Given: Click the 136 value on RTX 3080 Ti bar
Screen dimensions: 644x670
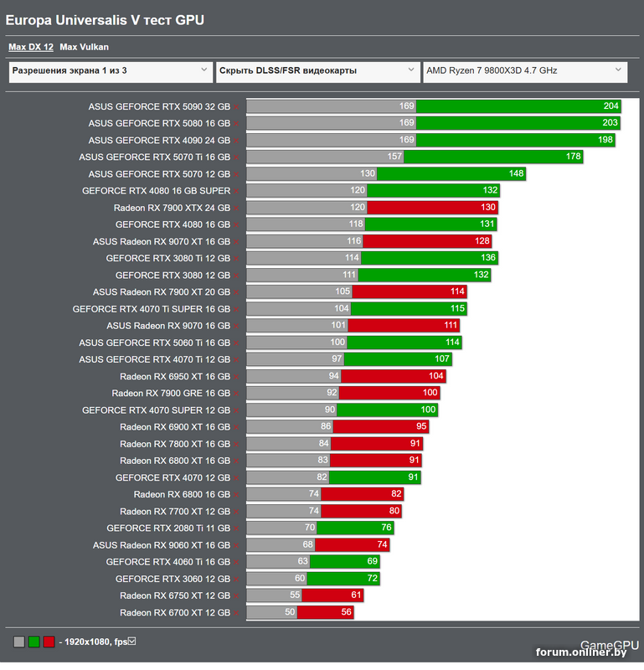Looking at the screenshot, I should coord(488,258).
